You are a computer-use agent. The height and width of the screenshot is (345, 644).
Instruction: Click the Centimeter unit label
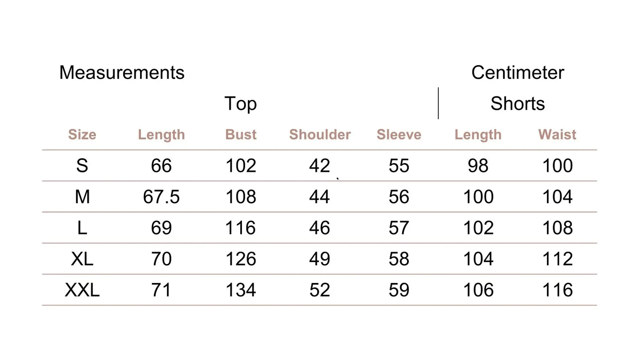[517, 73]
